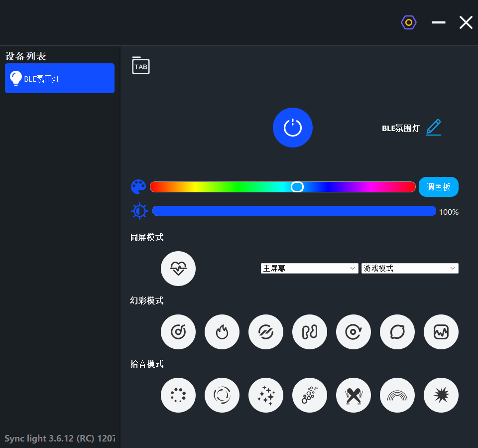Start screen sync with heartbeat icon
Screen dimensions: 478x448
click(178, 269)
